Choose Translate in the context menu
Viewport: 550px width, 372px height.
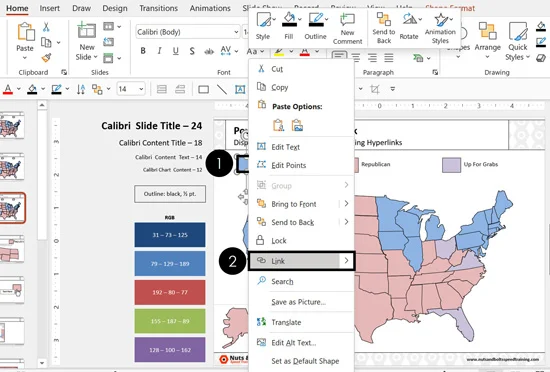301,322
